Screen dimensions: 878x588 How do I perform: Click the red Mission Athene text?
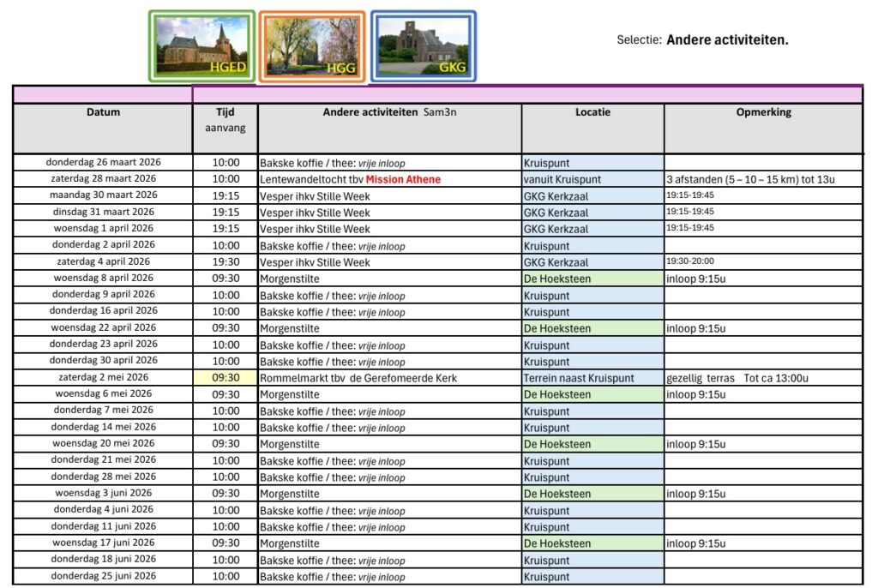tap(403, 179)
